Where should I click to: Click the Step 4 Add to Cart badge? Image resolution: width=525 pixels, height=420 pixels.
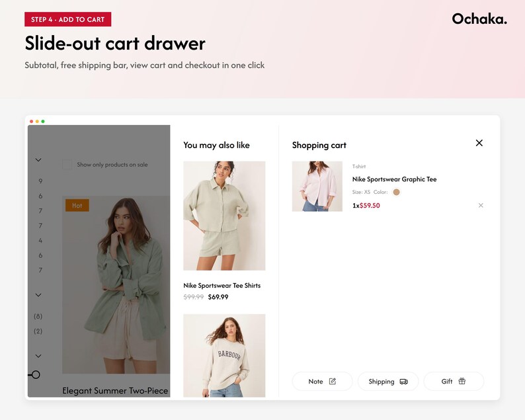(x=67, y=19)
